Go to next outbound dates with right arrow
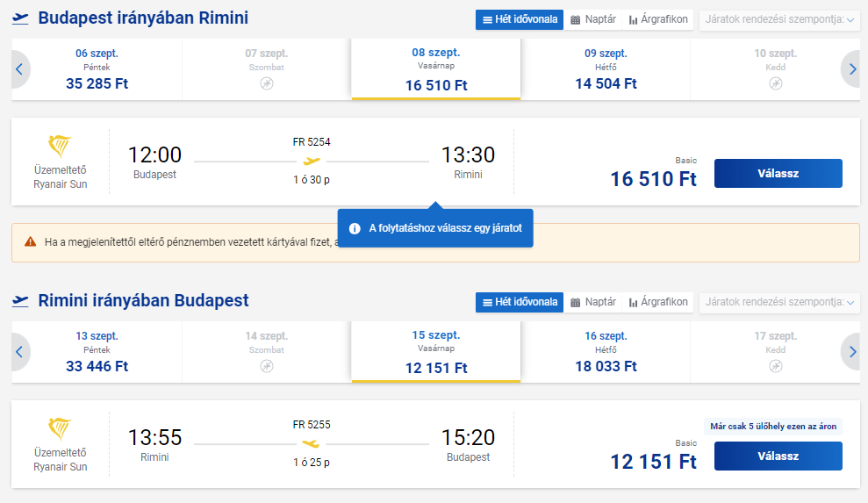This screenshot has width=868, height=503. point(851,69)
